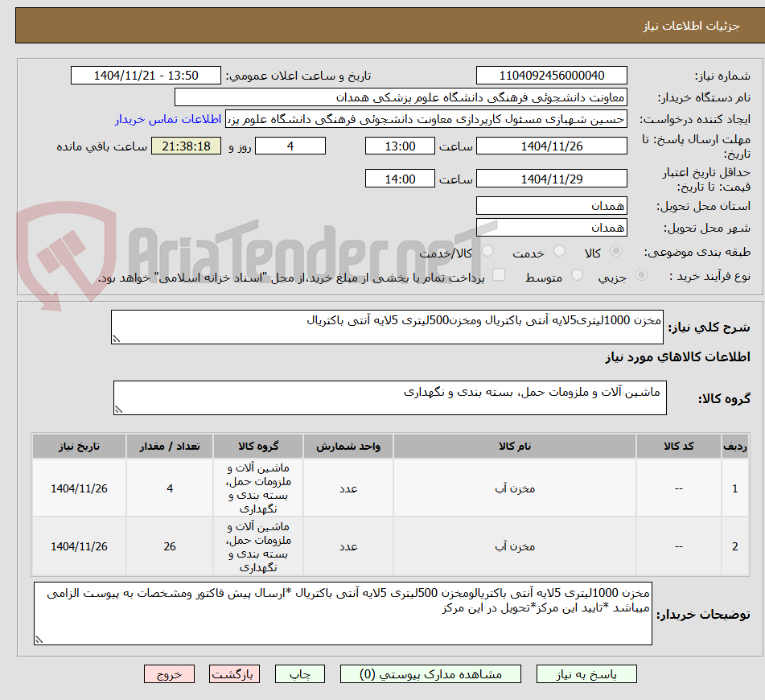Click the 'جزئیات اطلاعات نیاز' page title

coord(691,26)
